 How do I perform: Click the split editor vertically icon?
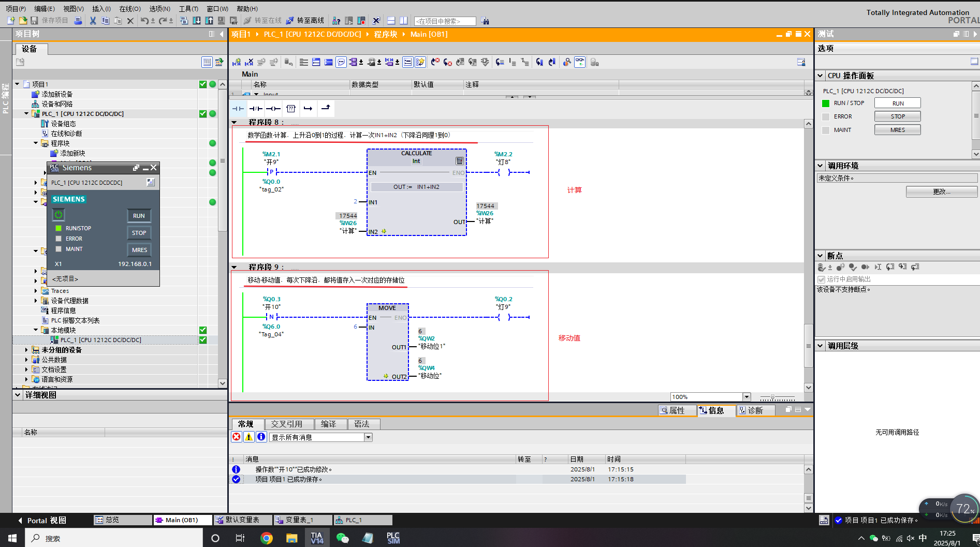coord(404,21)
